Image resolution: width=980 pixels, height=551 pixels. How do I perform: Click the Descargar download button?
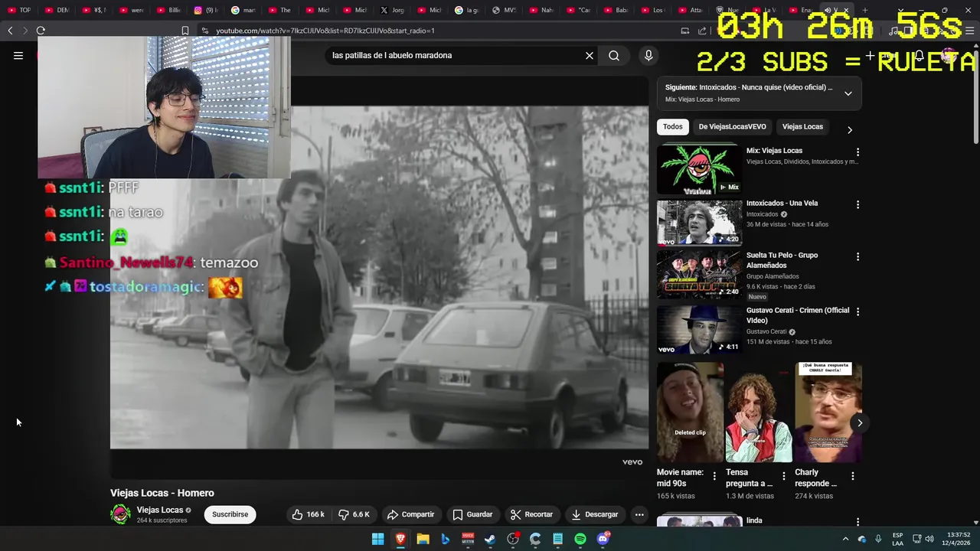pos(595,514)
